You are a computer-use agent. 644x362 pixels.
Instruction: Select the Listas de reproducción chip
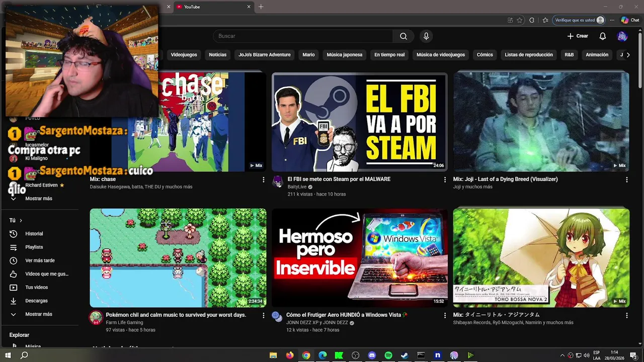529,55
